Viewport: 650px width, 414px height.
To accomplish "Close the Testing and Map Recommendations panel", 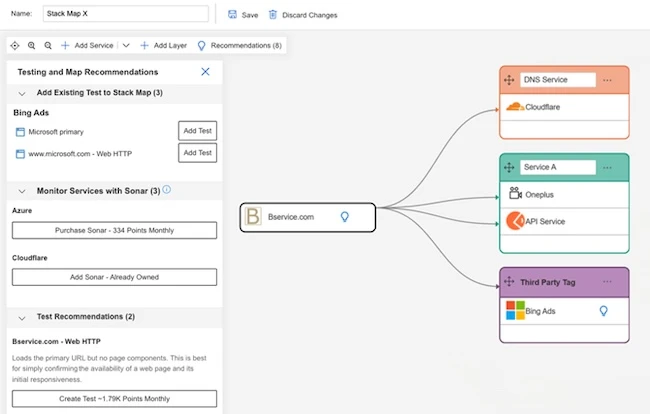I will [205, 72].
